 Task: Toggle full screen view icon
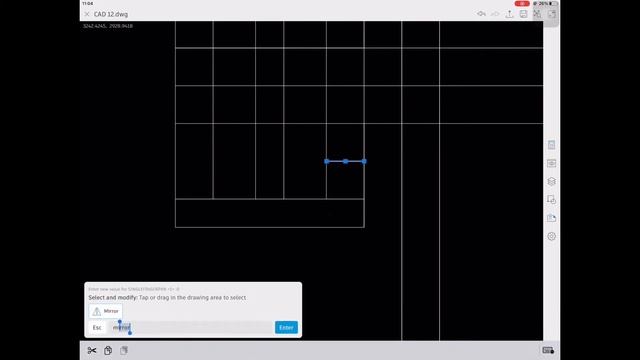point(551,14)
